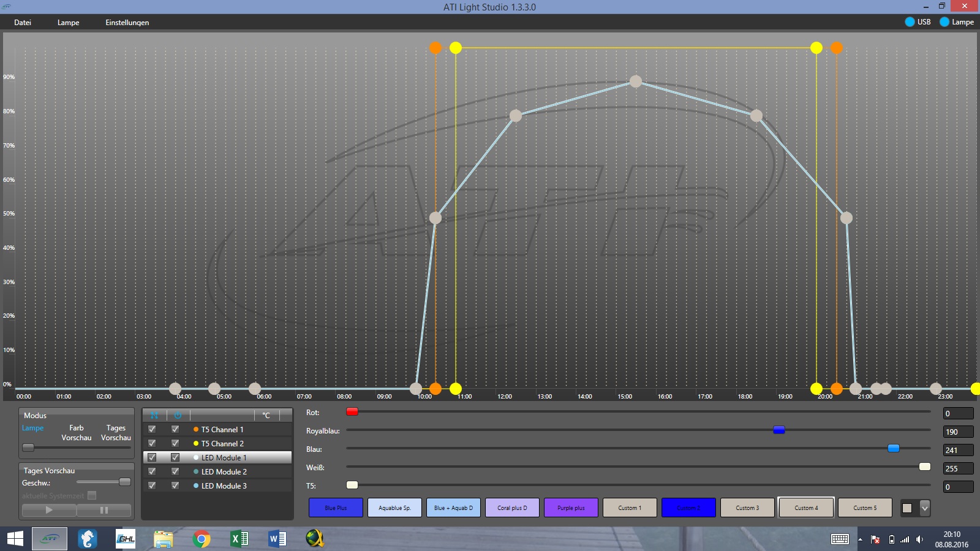Screen dimensions: 980x551
Task: Click the 90% peak point on the curve
Action: pyautogui.click(x=636, y=81)
